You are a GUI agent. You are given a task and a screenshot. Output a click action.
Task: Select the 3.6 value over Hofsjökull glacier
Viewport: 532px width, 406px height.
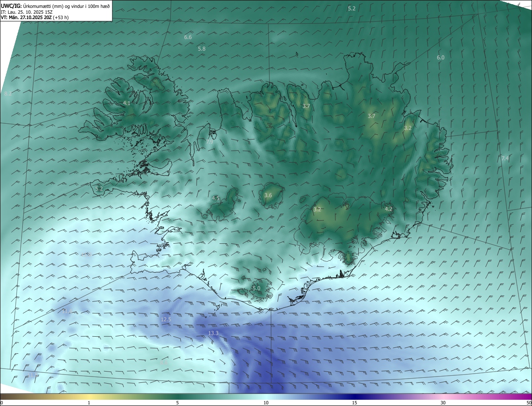point(268,195)
